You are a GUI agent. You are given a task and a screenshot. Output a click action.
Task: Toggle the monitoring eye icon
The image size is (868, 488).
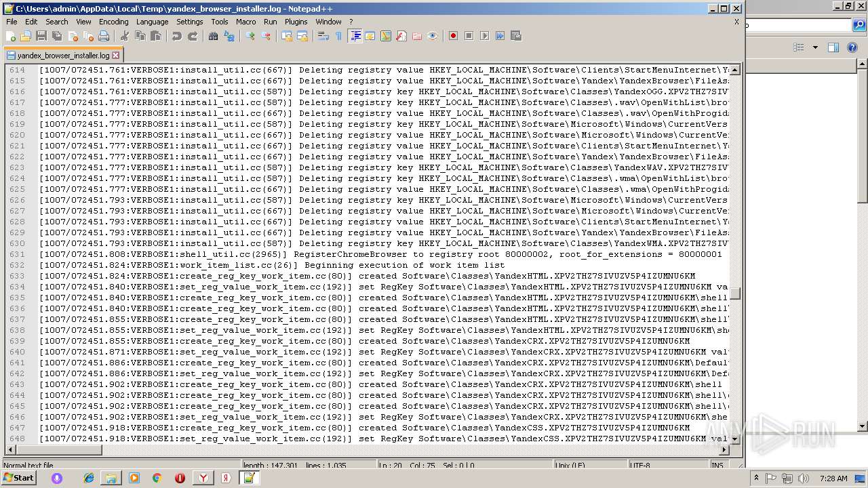tap(432, 36)
